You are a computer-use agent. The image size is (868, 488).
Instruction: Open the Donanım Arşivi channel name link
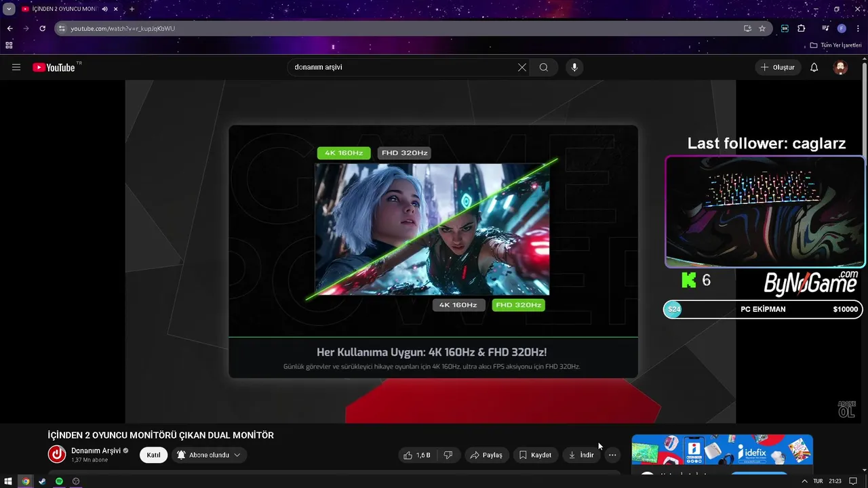pos(96,451)
